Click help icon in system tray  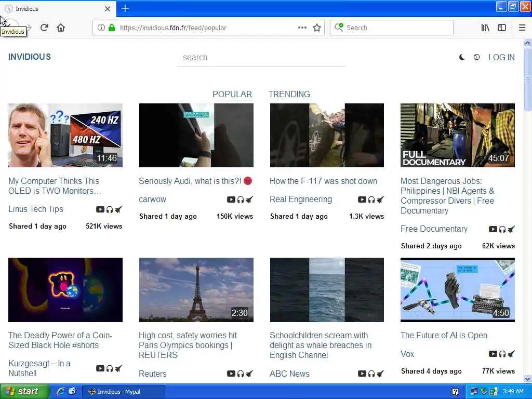click(455, 392)
